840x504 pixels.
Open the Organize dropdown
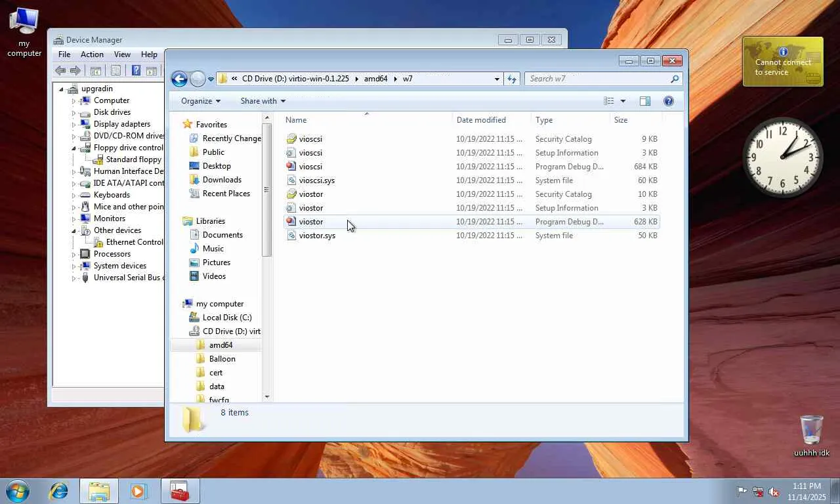(x=201, y=101)
